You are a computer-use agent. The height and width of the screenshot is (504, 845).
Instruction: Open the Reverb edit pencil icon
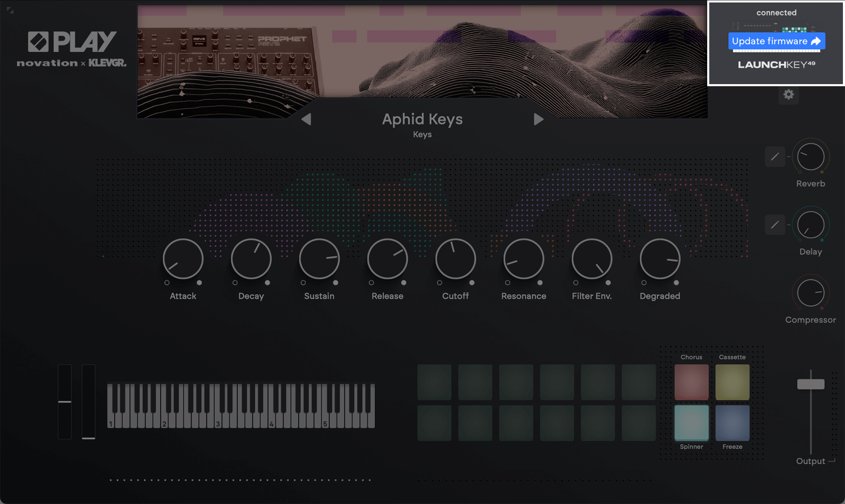[775, 157]
